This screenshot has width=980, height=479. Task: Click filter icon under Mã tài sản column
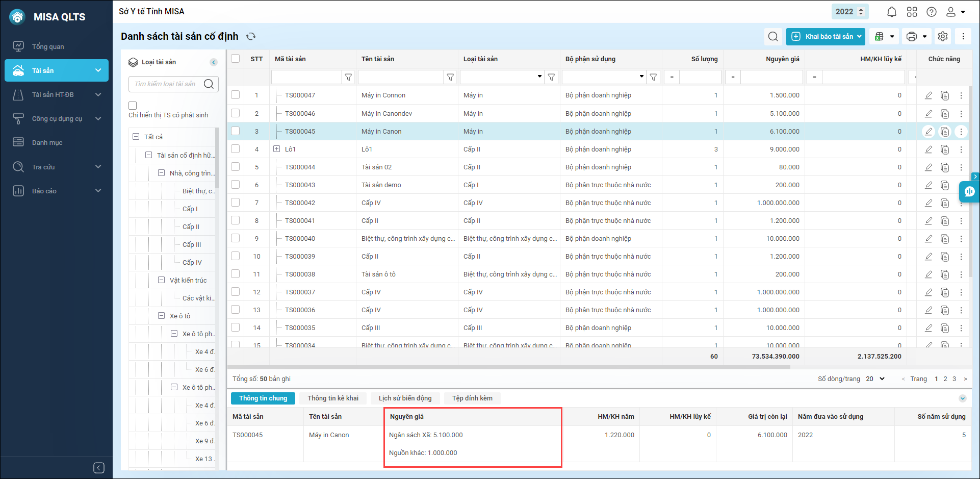click(348, 77)
